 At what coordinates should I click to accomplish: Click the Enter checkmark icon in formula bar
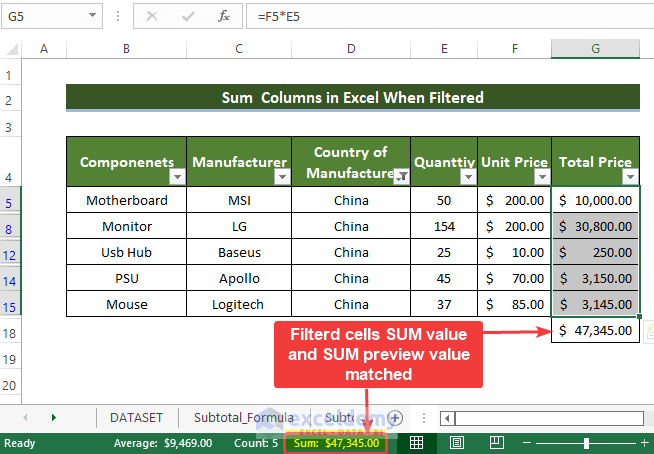coord(188,16)
